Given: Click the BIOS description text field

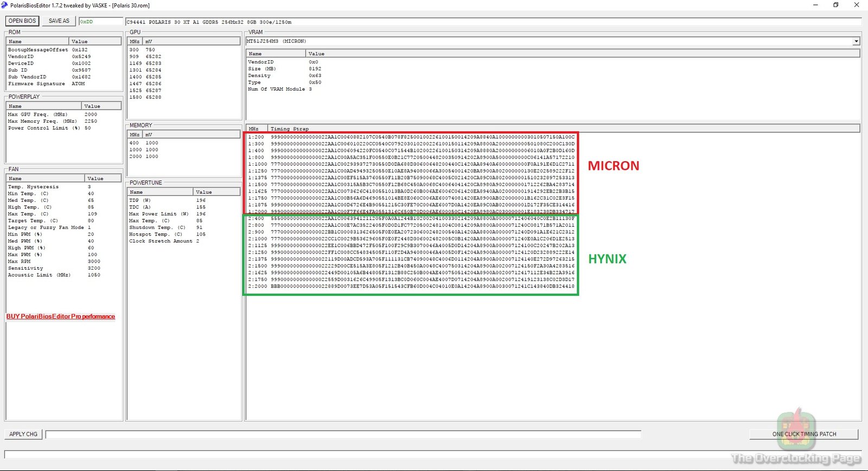Looking at the screenshot, I should [488, 22].
